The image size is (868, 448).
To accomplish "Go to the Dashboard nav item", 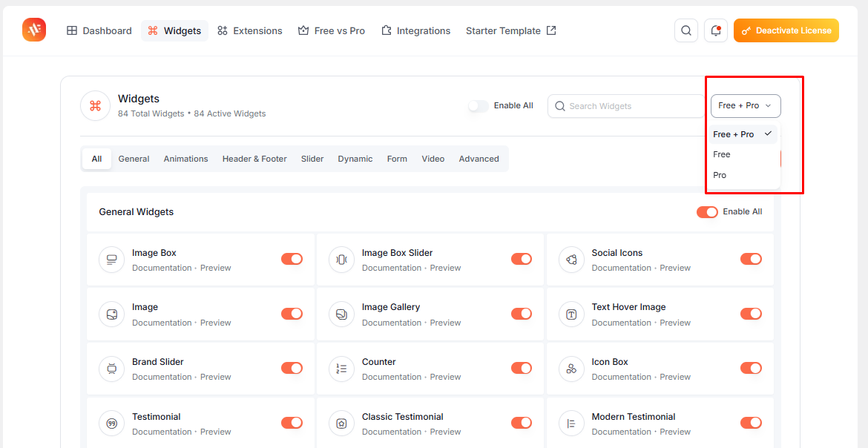I will click(x=99, y=30).
